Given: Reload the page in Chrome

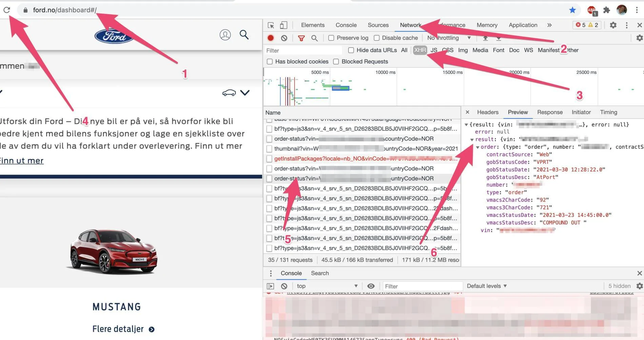Looking at the screenshot, I should pos(7,10).
